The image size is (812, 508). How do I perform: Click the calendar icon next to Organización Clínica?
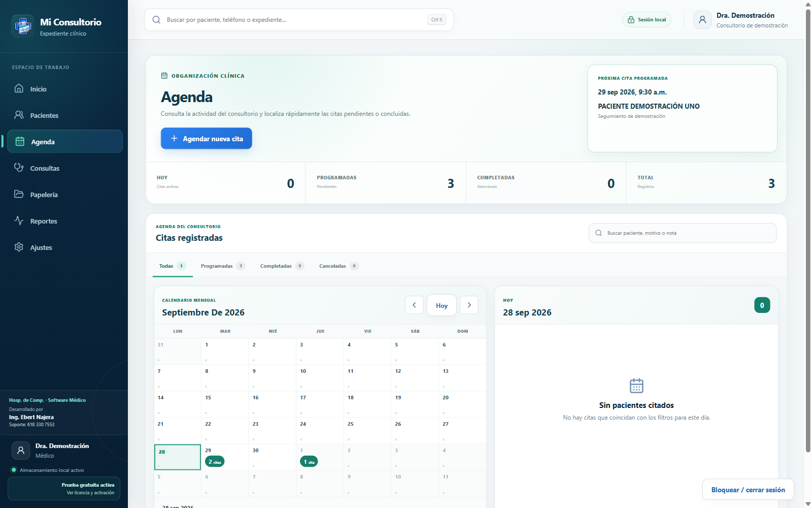pyautogui.click(x=164, y=76)
